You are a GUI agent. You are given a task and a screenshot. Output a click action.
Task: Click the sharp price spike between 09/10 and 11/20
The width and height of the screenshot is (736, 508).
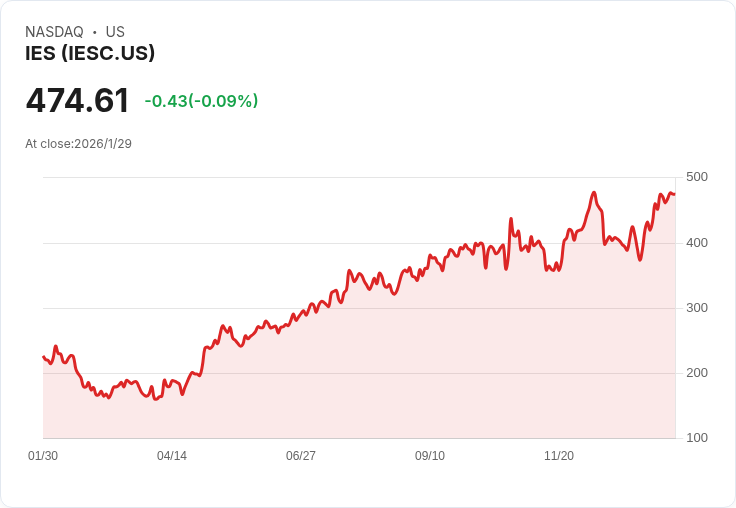[511, 219]
